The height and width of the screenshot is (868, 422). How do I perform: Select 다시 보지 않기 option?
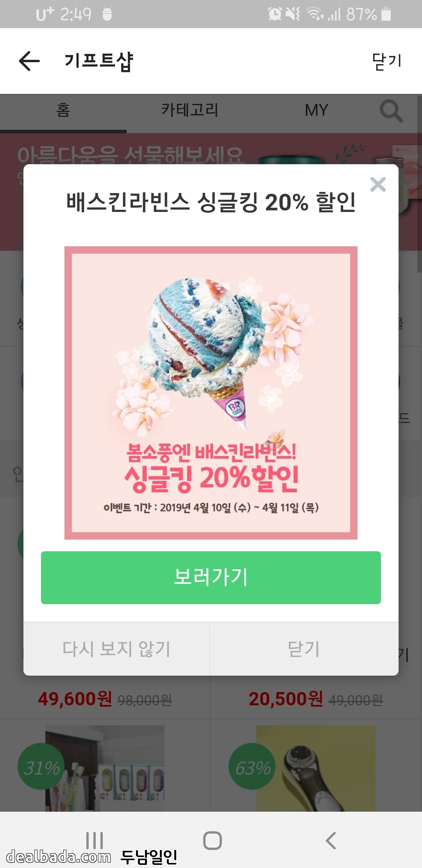click(116, 649)
